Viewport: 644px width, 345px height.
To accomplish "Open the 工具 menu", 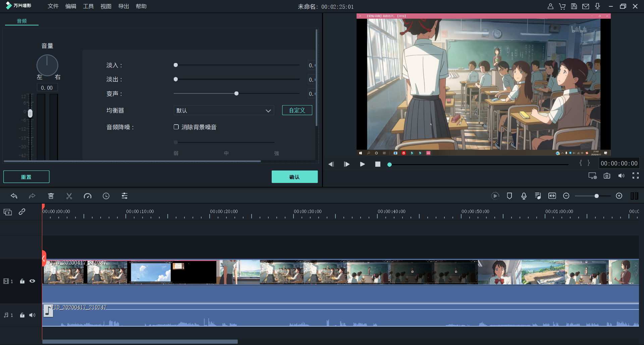I will point(88,6).
